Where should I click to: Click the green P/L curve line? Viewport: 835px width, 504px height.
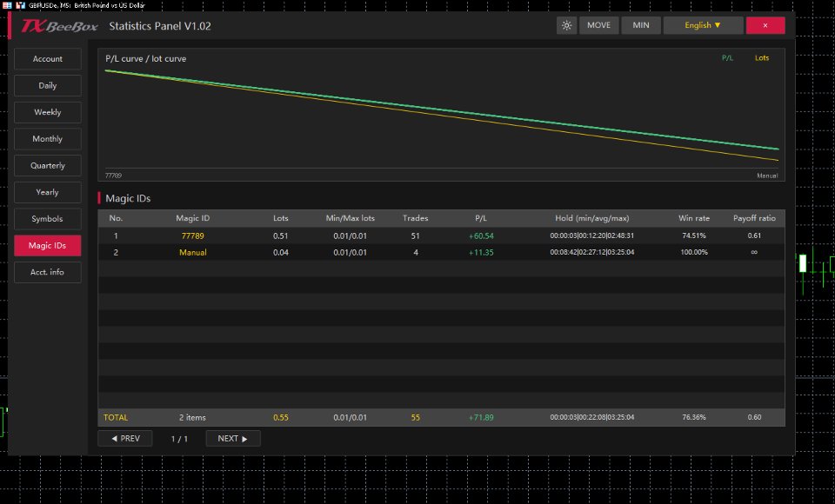point(442,109)
